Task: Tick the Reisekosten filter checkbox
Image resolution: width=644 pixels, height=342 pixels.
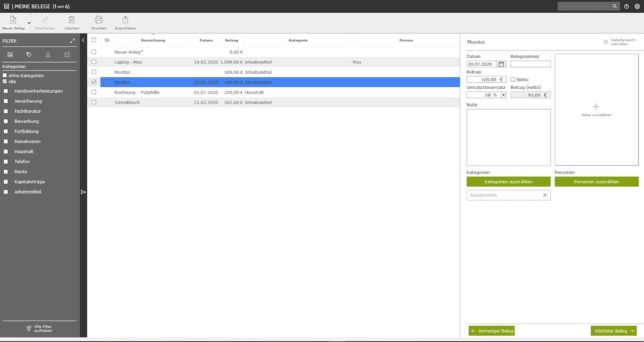Action: pyautogui.click(x=6, y=142)
